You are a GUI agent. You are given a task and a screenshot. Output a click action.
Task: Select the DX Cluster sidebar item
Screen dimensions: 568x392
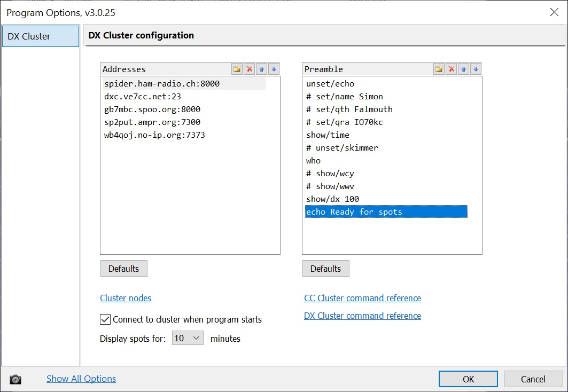[x=40, y=36]
